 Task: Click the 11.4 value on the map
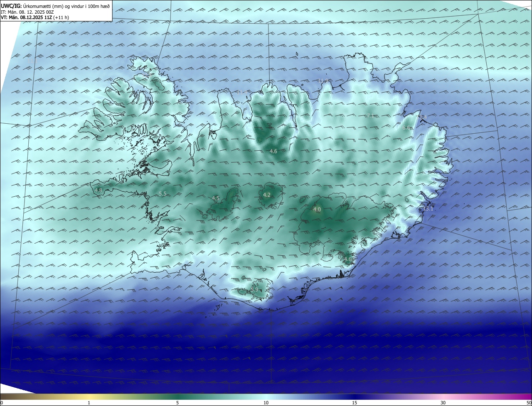[242, 92]
